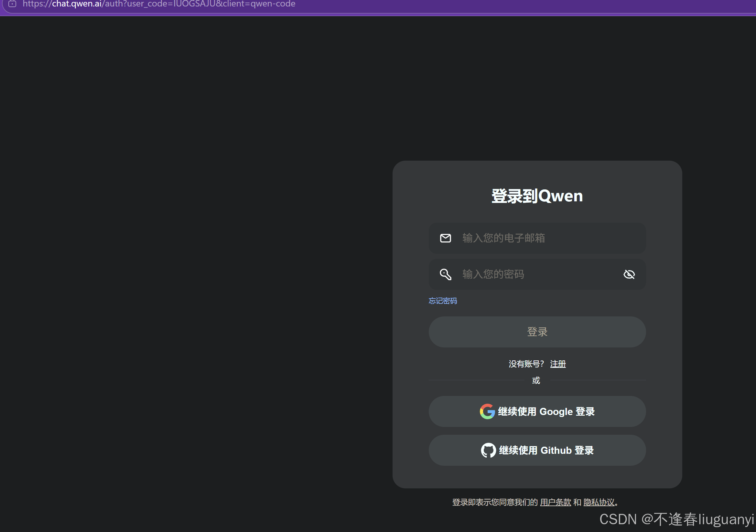
Task: Click 登录 to sign in
Action: click(x=537, y=332)
